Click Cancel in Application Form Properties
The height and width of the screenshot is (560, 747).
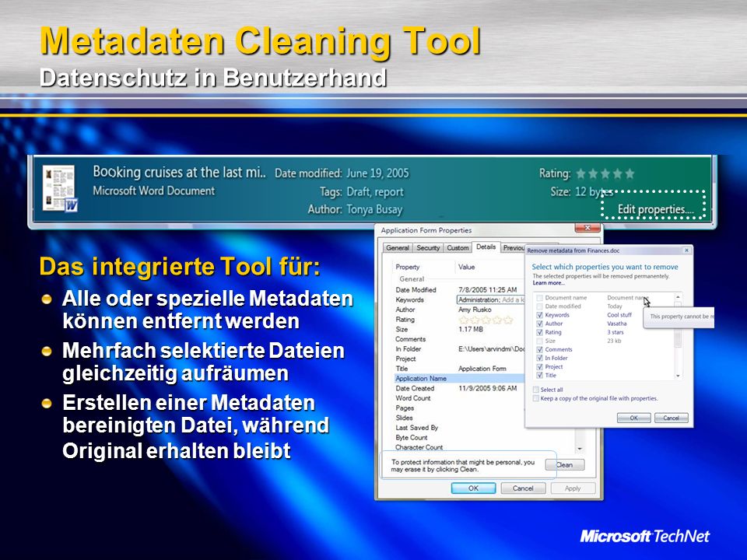(x=523, y=488)
